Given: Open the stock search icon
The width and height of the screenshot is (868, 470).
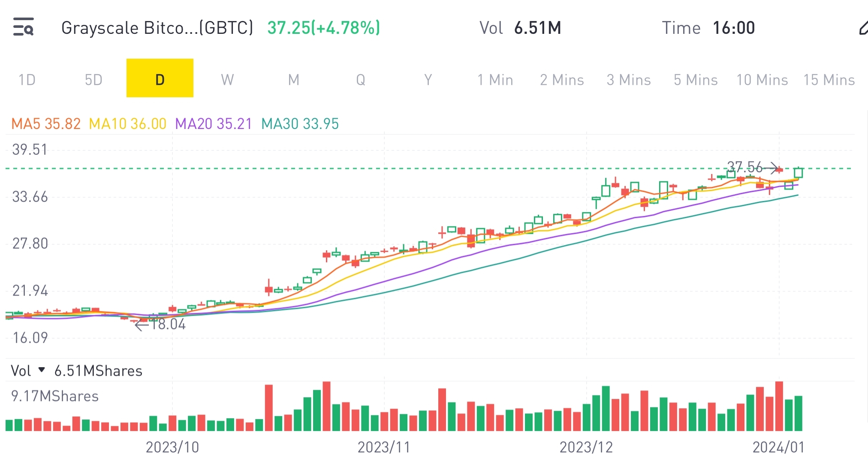Looking at the screenshot, I should 24,27.
